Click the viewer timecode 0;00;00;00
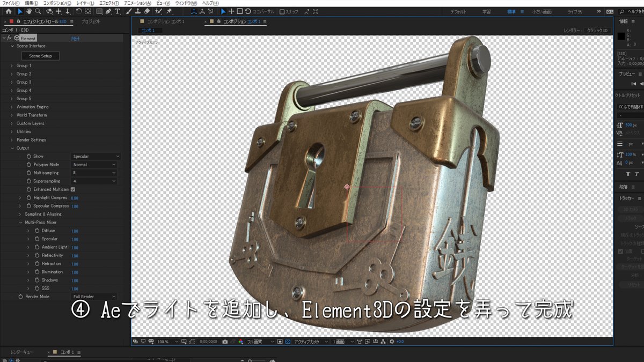The width and height of the screenshot is (644, 362). tap(208, 342)
